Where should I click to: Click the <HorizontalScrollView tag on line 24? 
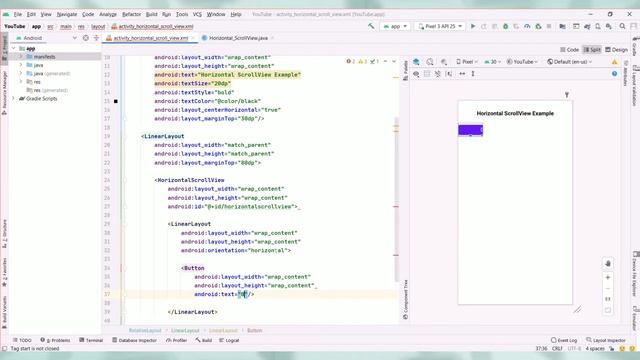point(189,180)
